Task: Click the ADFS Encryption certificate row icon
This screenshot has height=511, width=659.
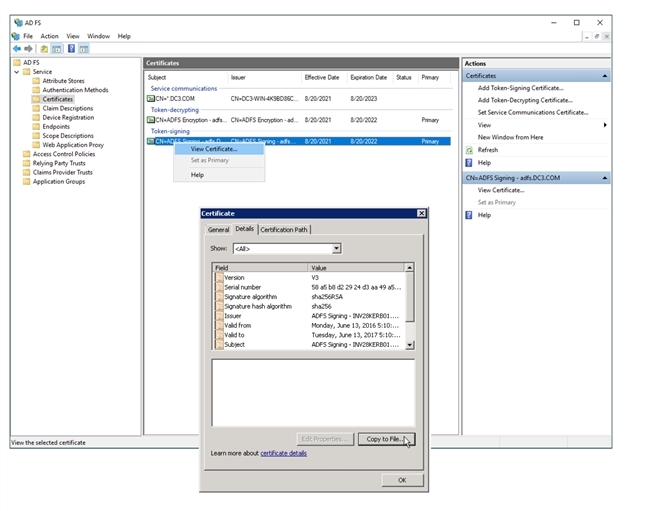Action: (150, 120)
